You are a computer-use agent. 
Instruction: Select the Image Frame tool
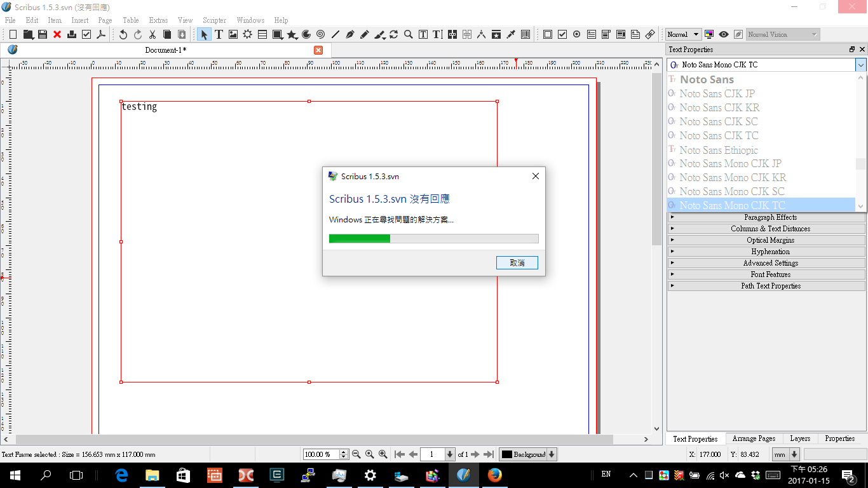(233, 34)
